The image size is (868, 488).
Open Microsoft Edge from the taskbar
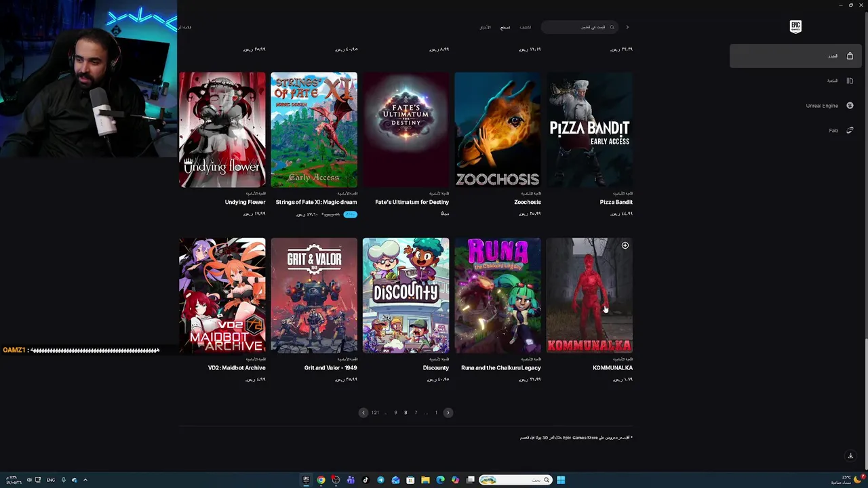coord(440,480)
